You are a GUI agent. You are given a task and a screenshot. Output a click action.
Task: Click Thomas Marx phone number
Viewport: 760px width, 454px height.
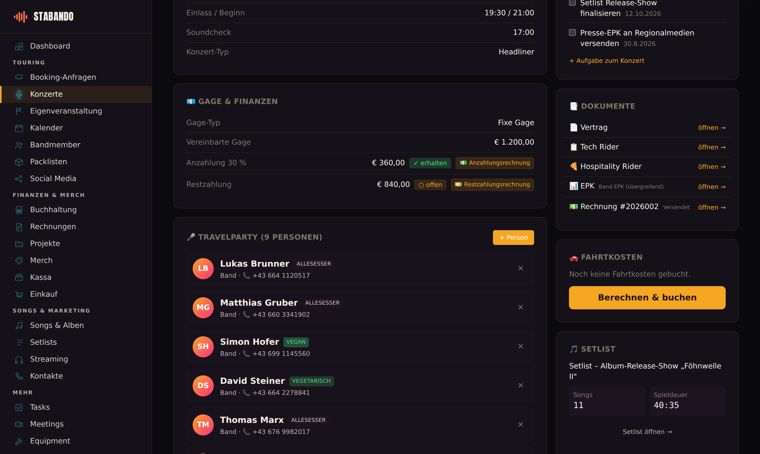pyautogui.click(x=281, y=432)
